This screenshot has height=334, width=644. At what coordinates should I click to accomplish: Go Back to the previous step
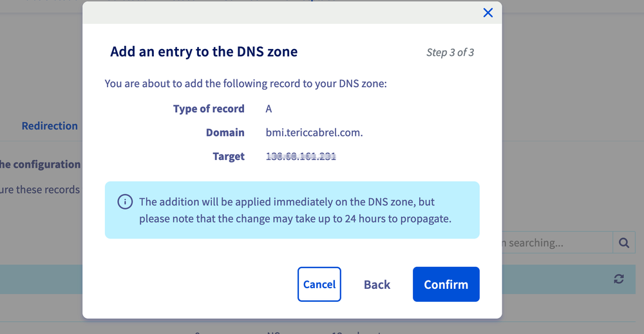[x=377, y=284]
